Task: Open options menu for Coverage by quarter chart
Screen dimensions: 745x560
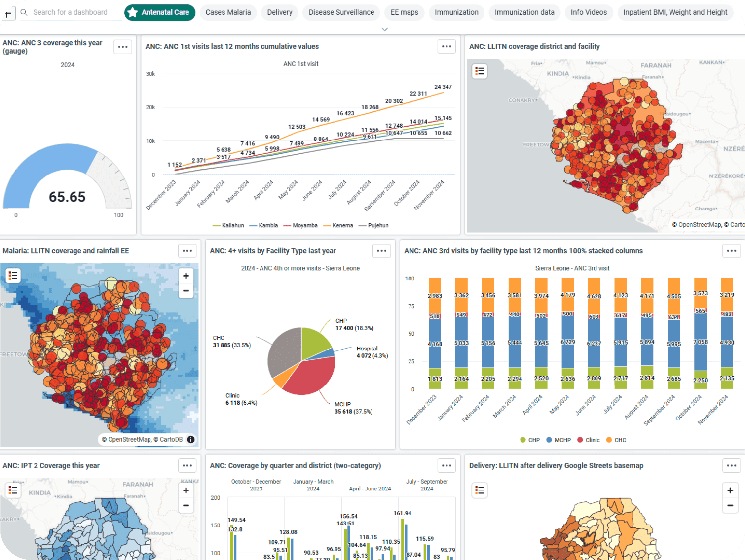Action: click(447, 465)
